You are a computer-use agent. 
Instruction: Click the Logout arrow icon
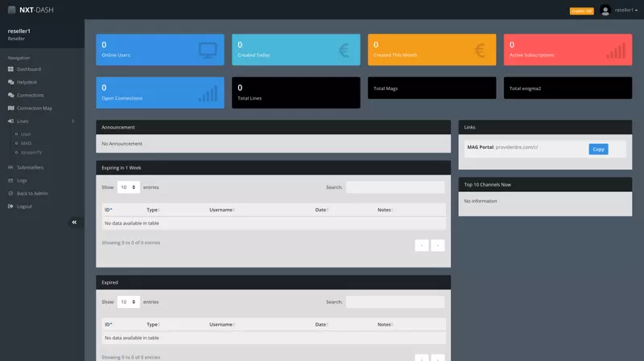tap(11, 207)
